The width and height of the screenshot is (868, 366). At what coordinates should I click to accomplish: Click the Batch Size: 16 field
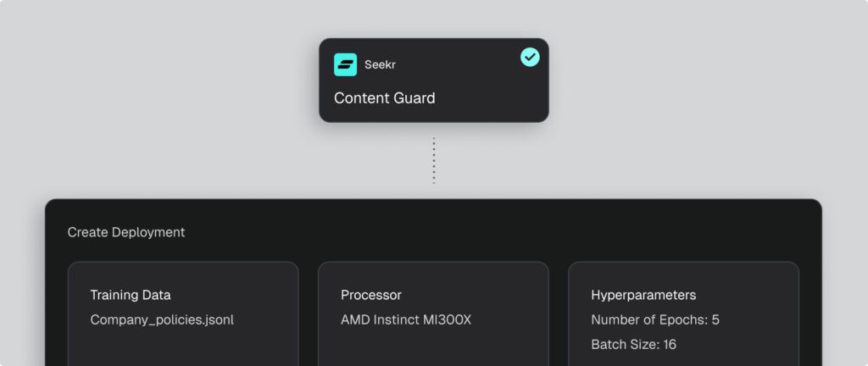(633, 345)
